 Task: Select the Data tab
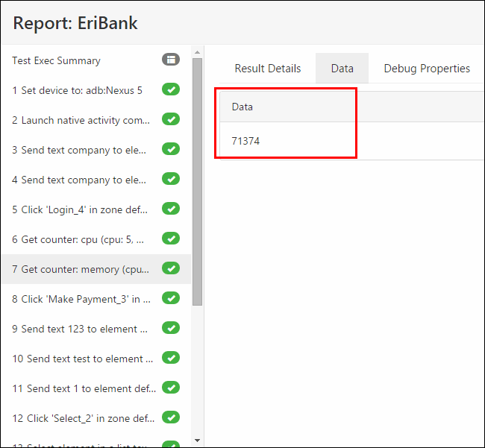(x=342, y=69)
